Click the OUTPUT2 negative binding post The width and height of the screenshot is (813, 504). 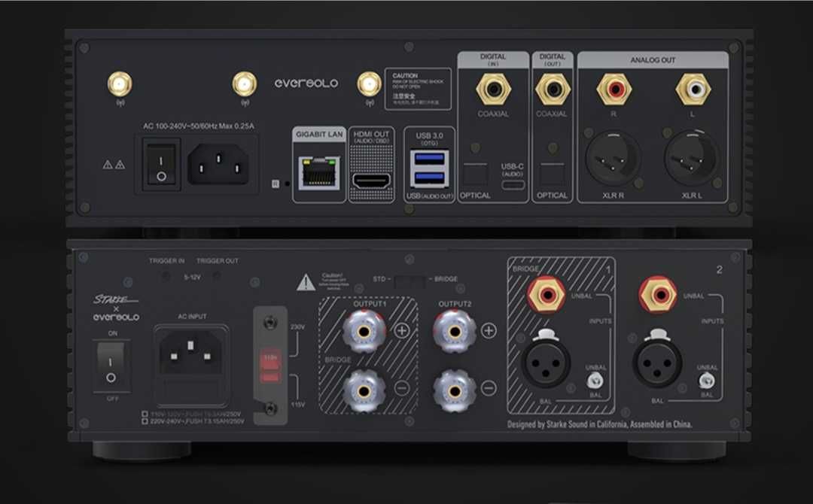point(455,390)
